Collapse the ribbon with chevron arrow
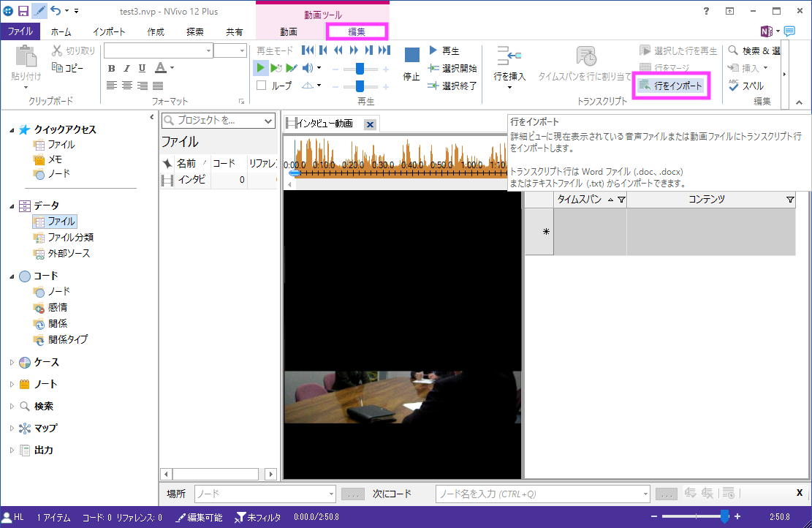The height and width of the screenshot is (528, 812). 799,102
